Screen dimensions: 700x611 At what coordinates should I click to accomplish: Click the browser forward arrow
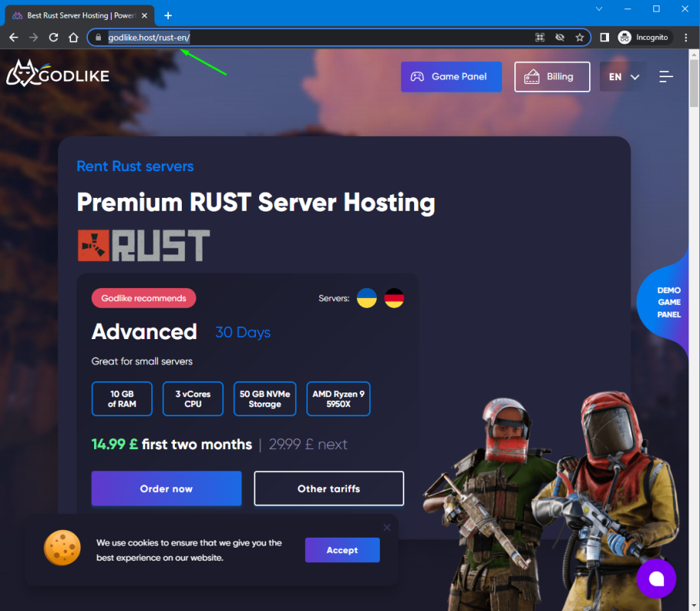[34, 37]
